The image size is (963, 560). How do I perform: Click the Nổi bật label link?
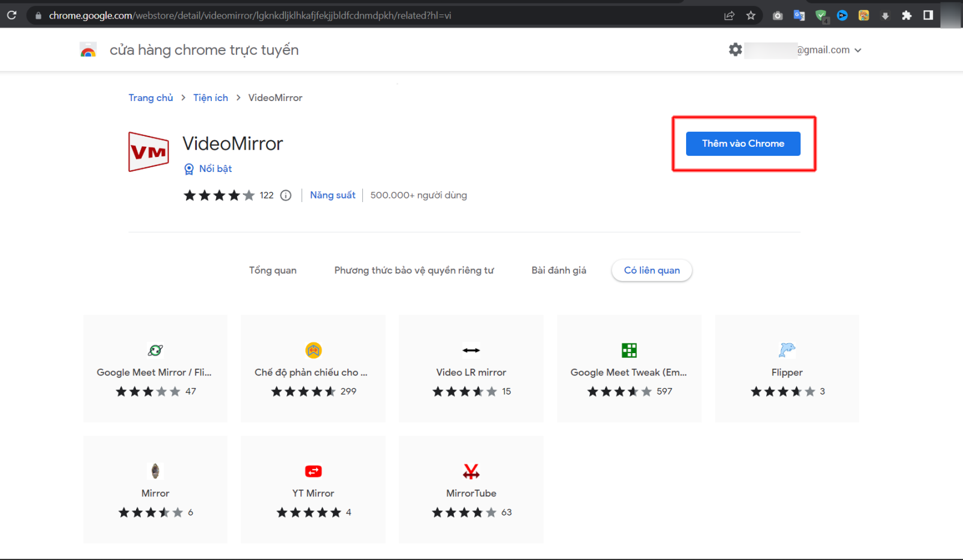pos(215,169)
